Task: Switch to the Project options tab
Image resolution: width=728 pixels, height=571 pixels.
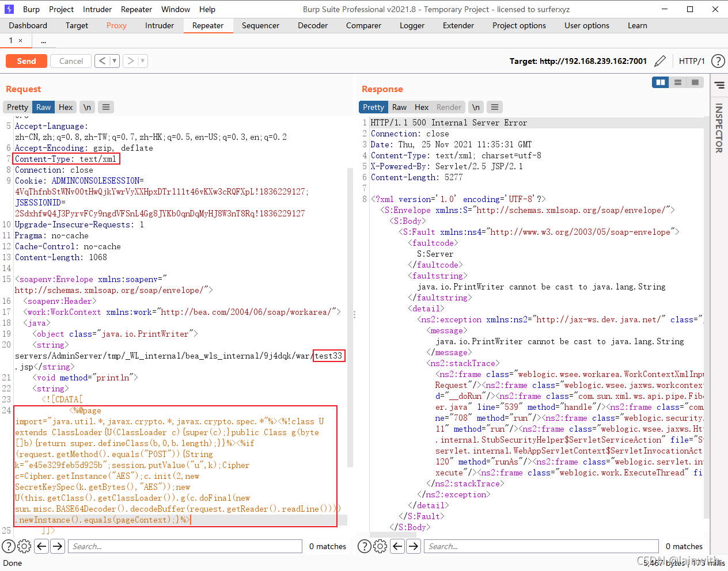Action: point(519,25)
